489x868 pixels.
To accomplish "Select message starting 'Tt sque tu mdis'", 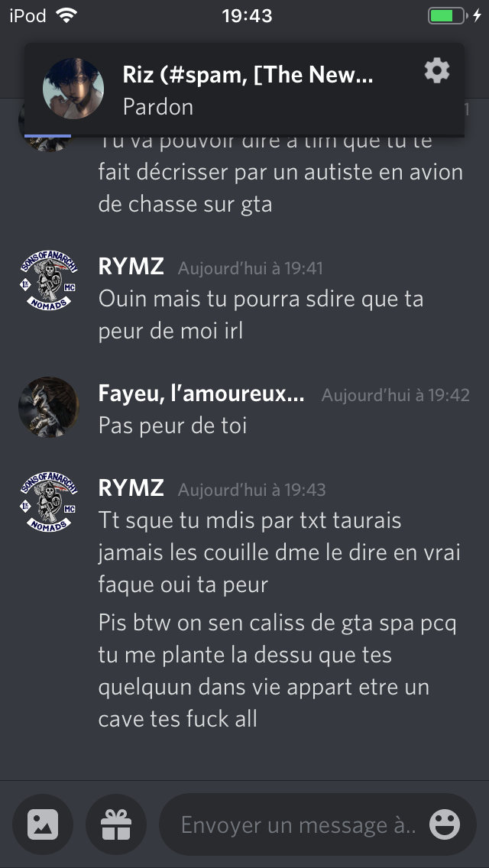I will click(x=280, y=552).
